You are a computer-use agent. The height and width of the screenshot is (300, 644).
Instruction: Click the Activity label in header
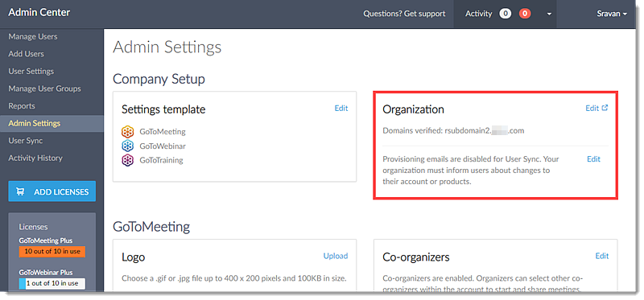[478, 14]
